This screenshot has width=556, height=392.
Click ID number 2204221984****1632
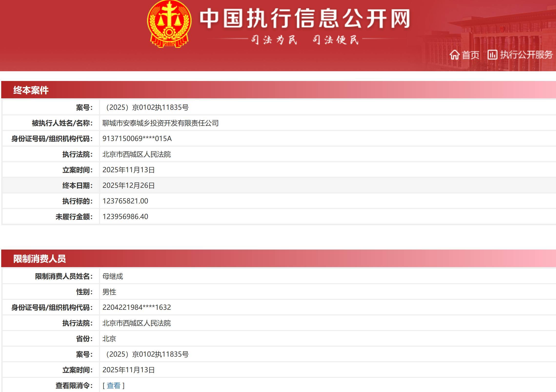pyautogui.click(x=137, y=307)
